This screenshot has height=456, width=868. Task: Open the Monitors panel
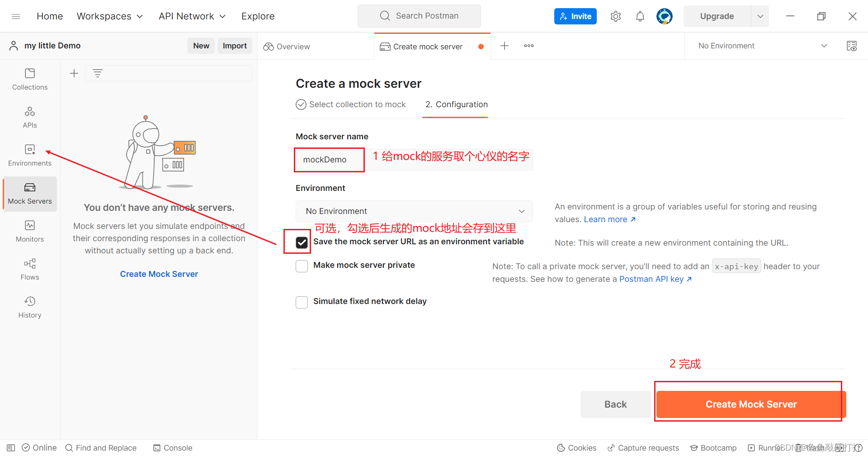coord(29,231)
